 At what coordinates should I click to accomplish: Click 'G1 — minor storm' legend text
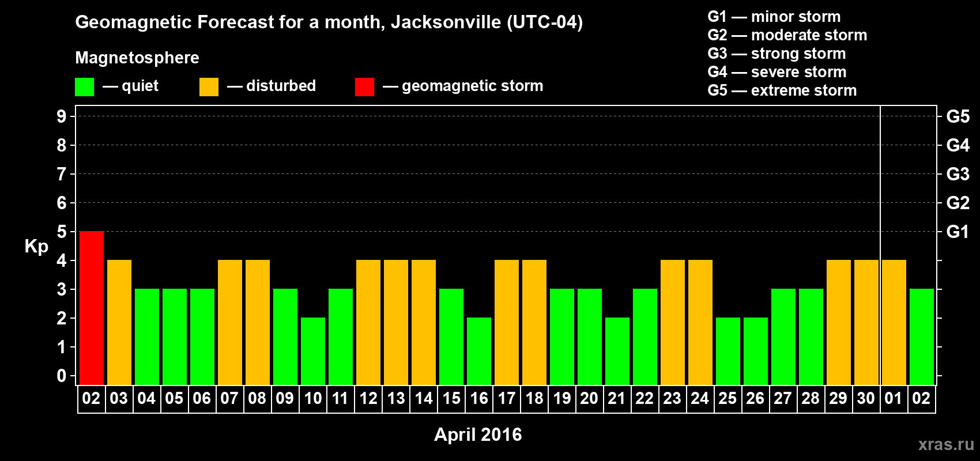(x=774, y=17)
